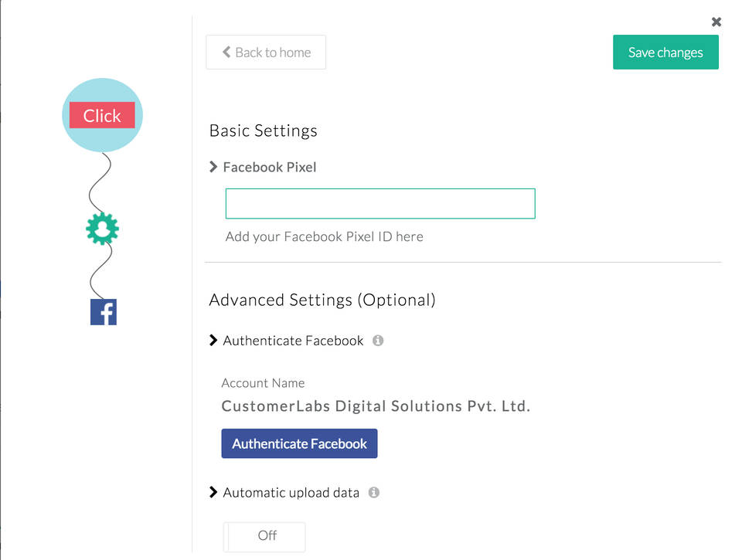Image resolution: width=742 pixels, height=560 pixels.
Task: Click the Add your Facebook Pixel ID hint
Action: (x=324, y=236)
